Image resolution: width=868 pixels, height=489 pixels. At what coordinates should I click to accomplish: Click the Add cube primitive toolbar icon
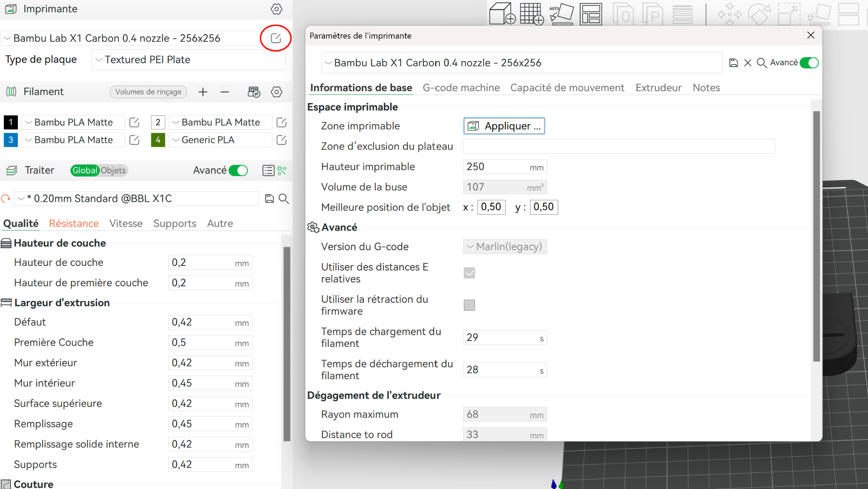(x=502, y=14)
